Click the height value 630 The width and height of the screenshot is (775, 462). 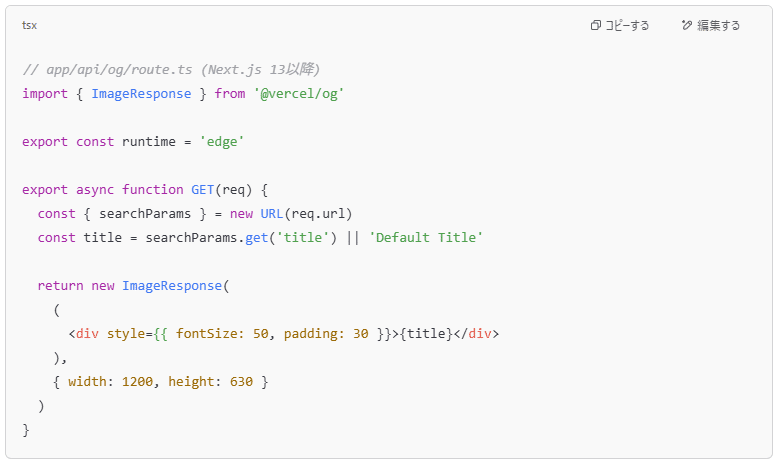[241, 382]
